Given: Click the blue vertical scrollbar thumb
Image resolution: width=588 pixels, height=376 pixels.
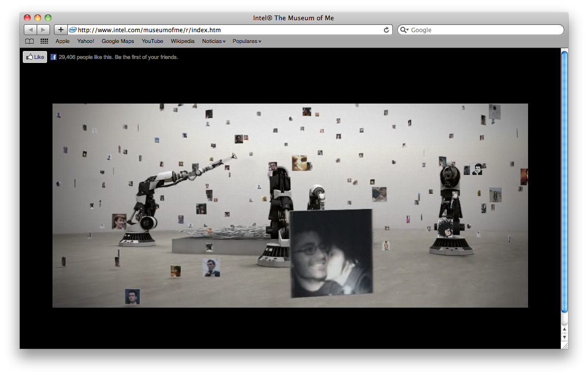Looking at the screenshot, I should (x=564, y=181).
